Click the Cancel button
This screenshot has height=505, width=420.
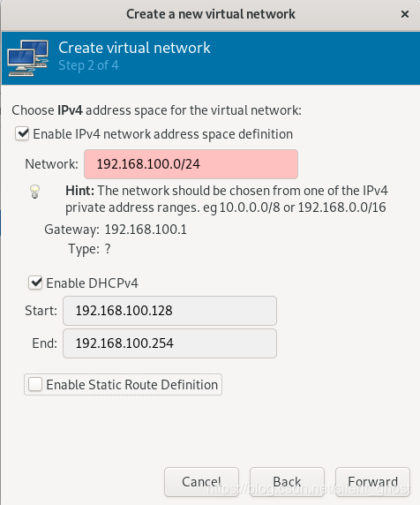pyautogui.click(x=201, y=482)
